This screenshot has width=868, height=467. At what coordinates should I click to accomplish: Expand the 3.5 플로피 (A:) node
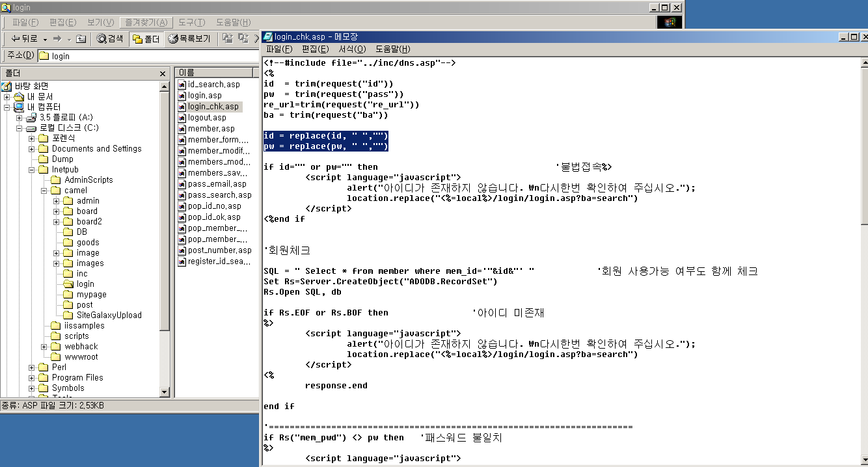click(20, 117)
